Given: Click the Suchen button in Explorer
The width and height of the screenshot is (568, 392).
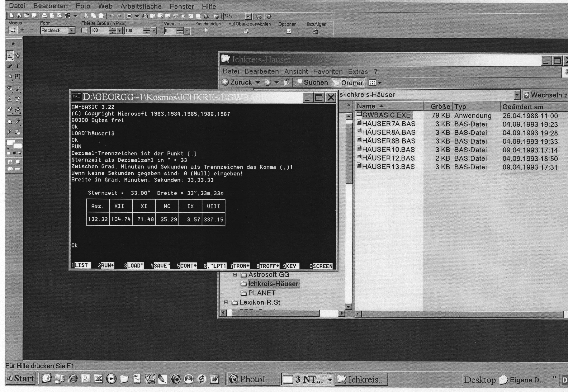Looking at the screenshot, I should (312, 82).
